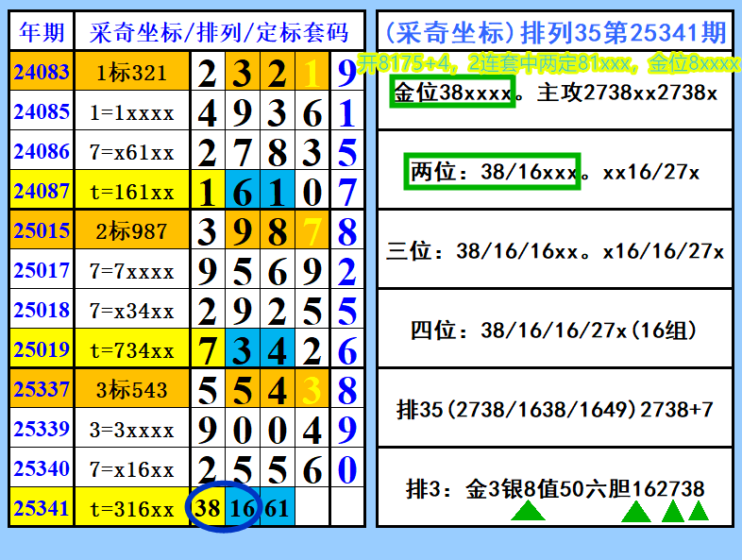The image size is (742, 560).
Task: Click the yellow digit 3 in row 25337
Action: pos(312,389)
